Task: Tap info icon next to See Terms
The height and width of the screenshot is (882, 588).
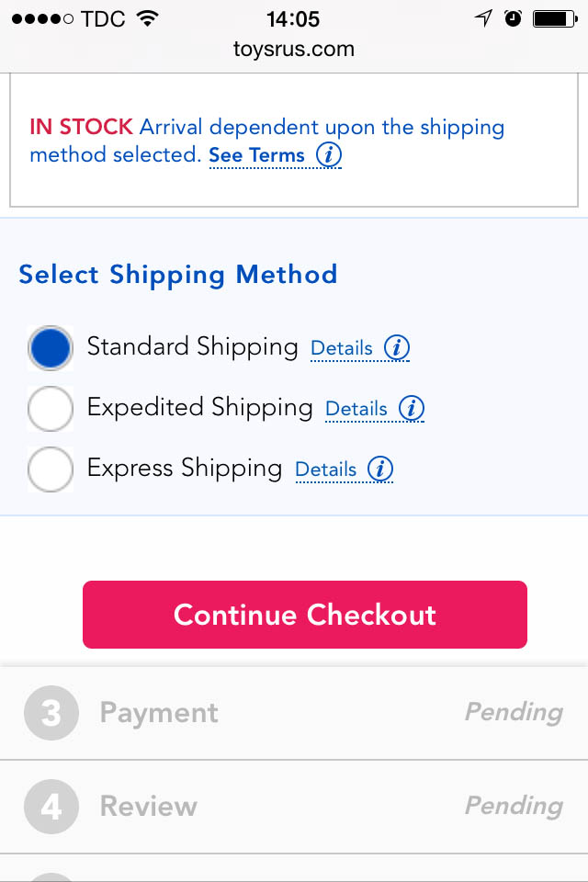Action: click(x=329, y=154)
